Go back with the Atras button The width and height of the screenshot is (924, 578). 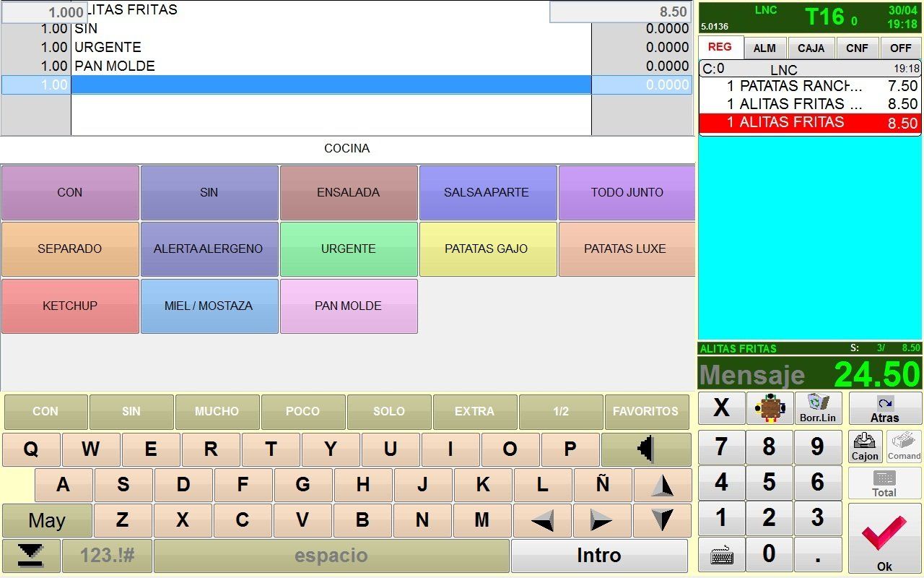pyautogui.click(x=885, y=409)
